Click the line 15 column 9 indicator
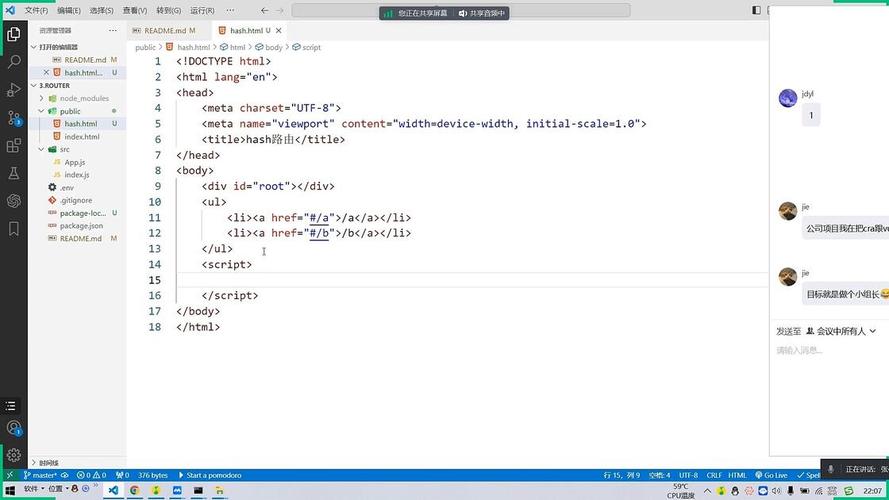Viewport: 889px width, 500px height. 621,475
